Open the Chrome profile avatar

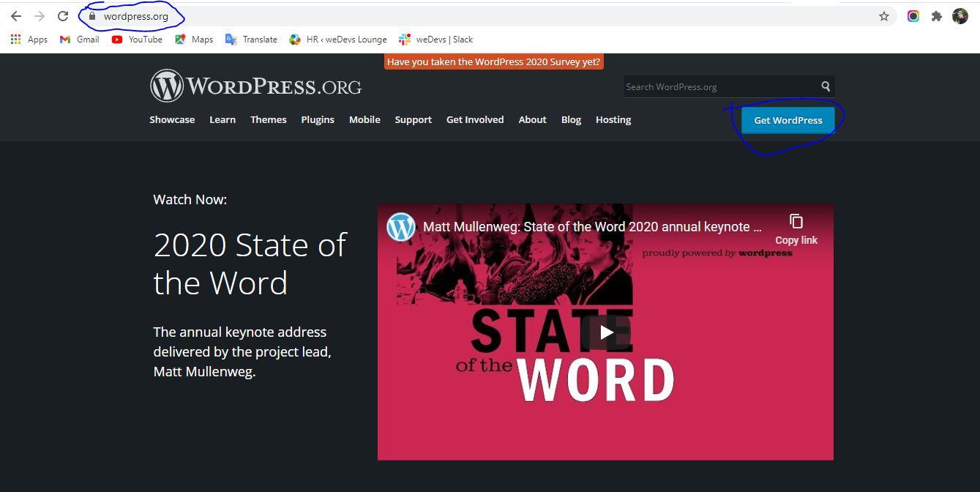point(960,16)
